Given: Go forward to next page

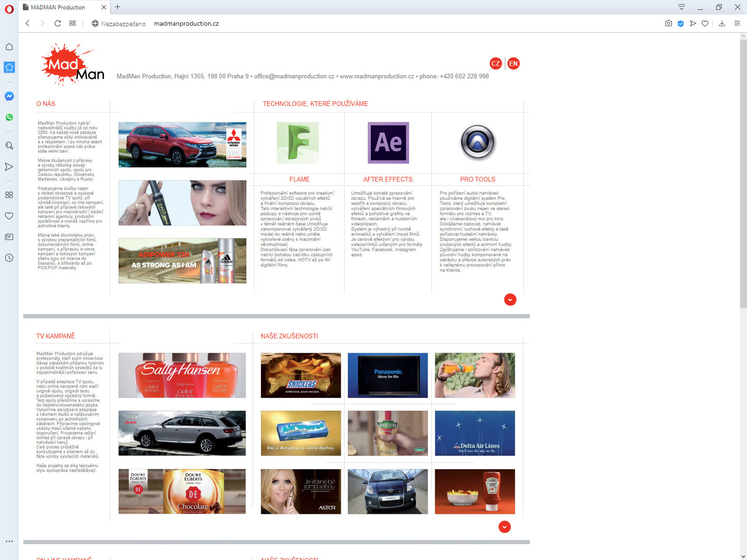Looking at the screenshot, I should click(42, 23).
